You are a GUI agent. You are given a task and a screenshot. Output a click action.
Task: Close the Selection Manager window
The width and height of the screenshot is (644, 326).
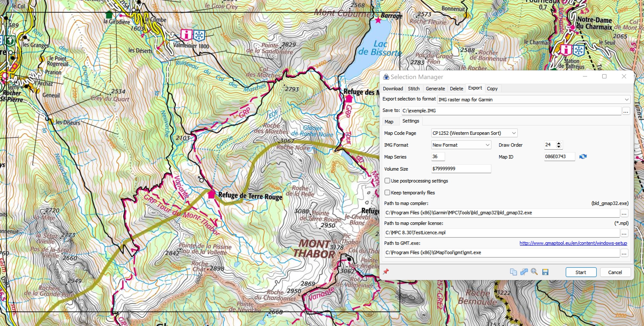(624, 77)
